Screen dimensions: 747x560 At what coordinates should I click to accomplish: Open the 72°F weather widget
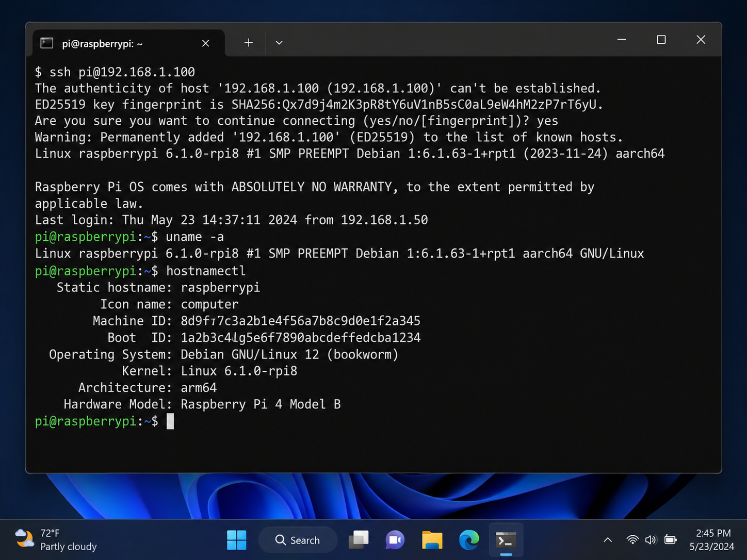(56, 540)
